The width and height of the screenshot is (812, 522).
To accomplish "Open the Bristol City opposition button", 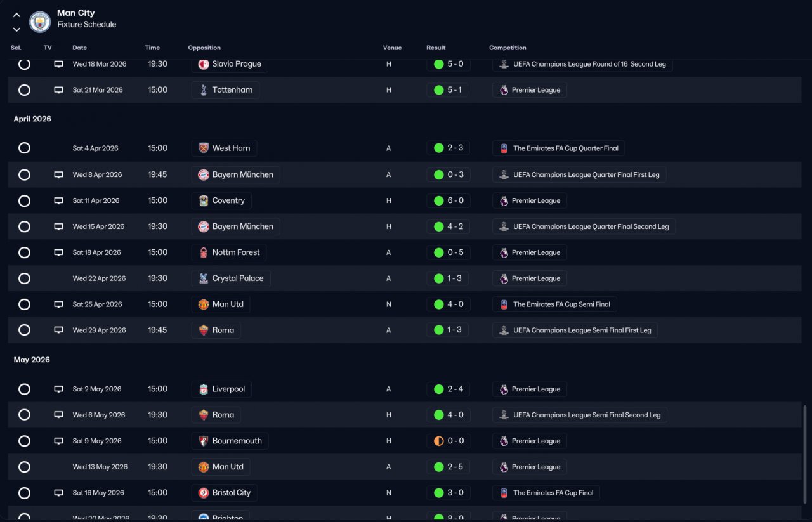I will [224, 493].
